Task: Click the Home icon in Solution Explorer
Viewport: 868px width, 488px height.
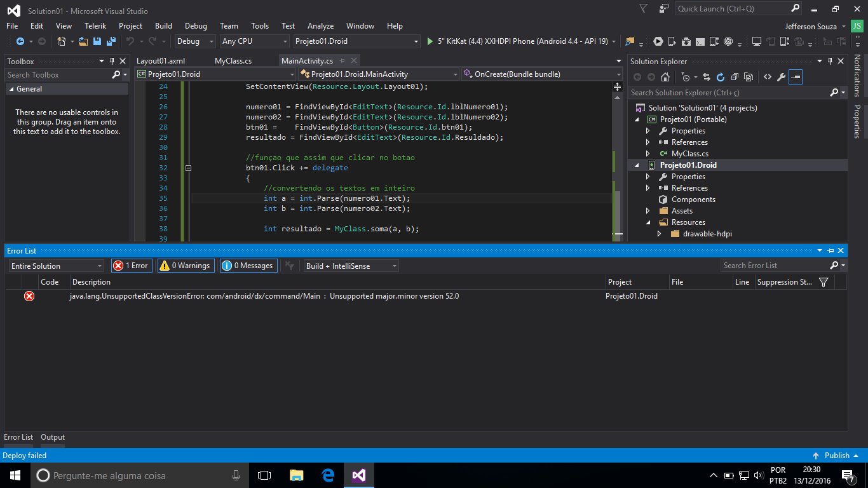Action: [x=665, y=77]
